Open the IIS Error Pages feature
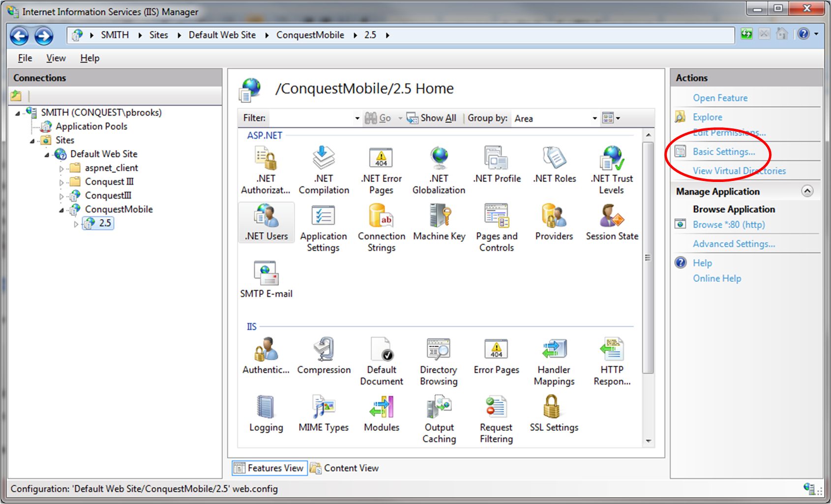Image resolution: width=831 pixels, height=504 pixels. coord(497,356)
